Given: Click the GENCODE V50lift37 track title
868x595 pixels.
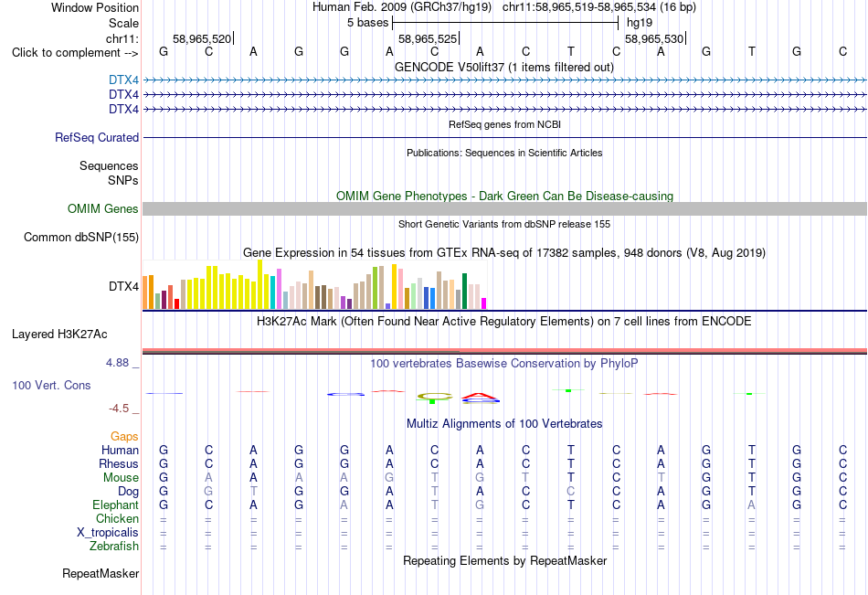Looking at the screenshot, I should tap(504, 67).
